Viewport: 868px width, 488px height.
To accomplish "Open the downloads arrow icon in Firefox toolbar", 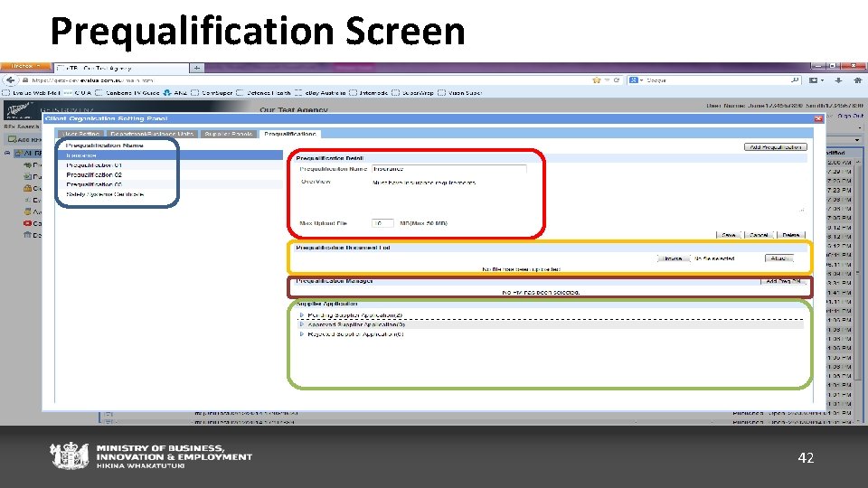I will pos(839,80).
